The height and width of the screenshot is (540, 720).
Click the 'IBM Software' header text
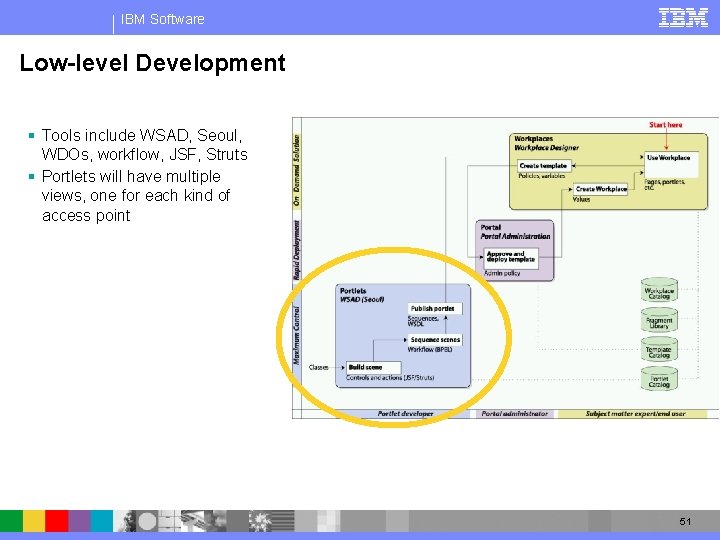pyautogui.click(x=163, y=19)
